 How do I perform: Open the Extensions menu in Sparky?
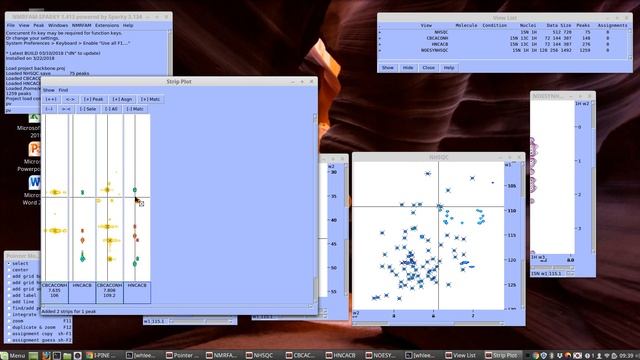pos(107,25)
